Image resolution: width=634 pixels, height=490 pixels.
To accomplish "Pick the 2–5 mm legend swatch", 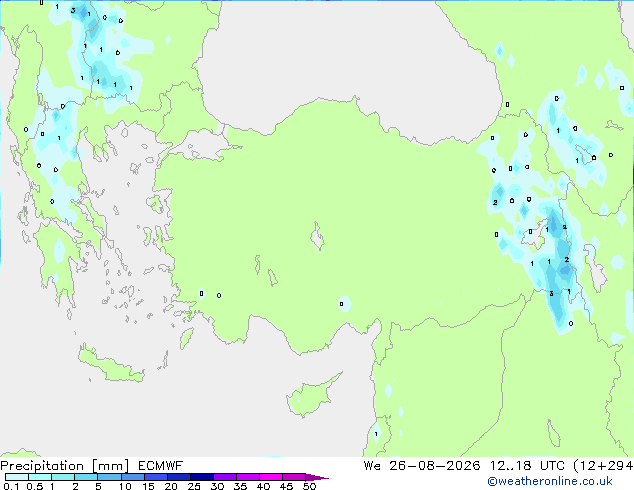I will (86, 477).
